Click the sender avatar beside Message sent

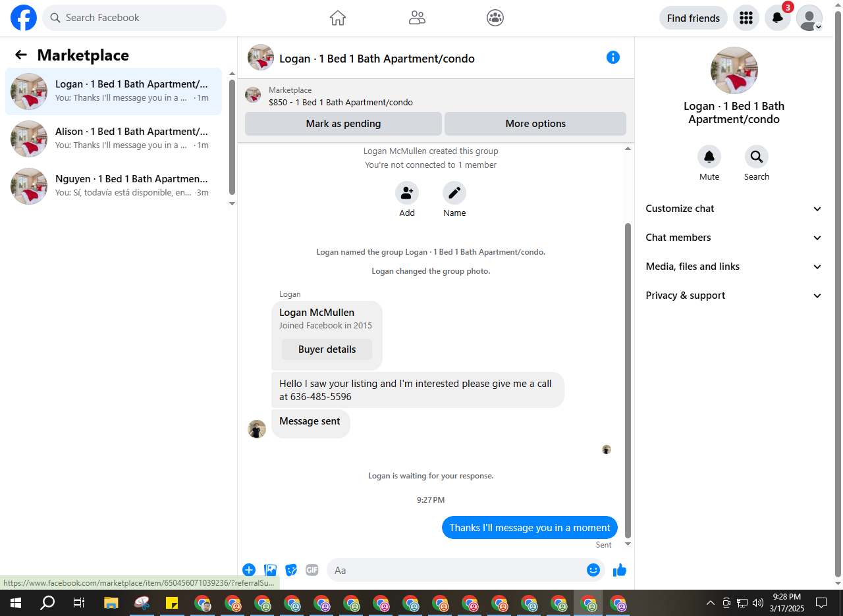click(257, 429)
